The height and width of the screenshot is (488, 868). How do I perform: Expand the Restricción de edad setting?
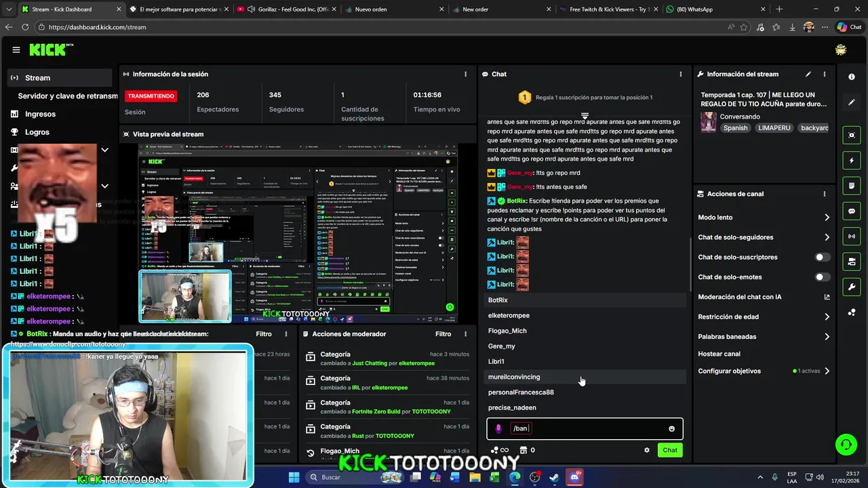pyautogui.click(x=827, y=317)
